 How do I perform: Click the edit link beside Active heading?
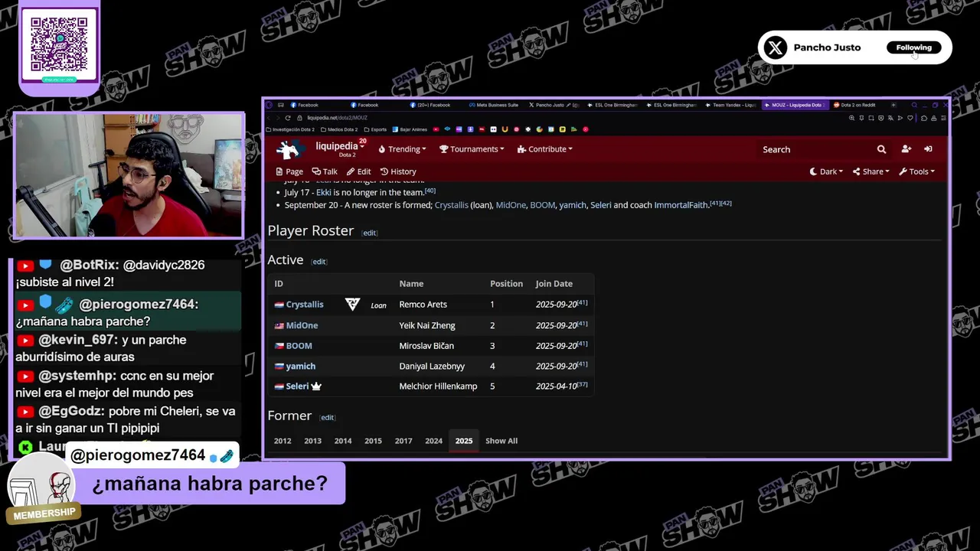[319, 262]
